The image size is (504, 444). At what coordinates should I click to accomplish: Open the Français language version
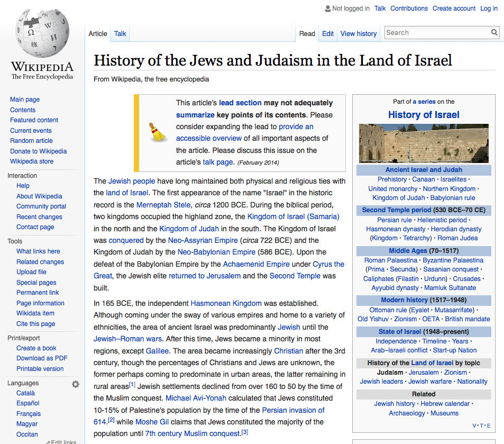coord(29,413)
